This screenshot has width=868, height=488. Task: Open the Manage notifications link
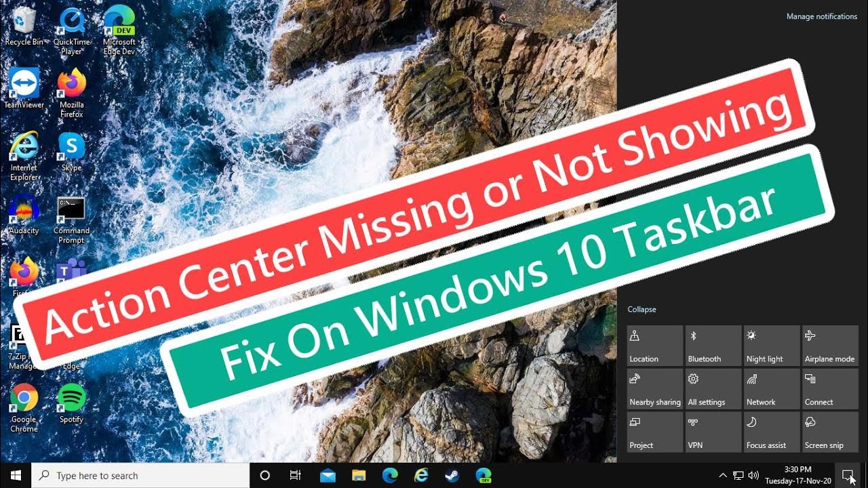tap(822, 16)
